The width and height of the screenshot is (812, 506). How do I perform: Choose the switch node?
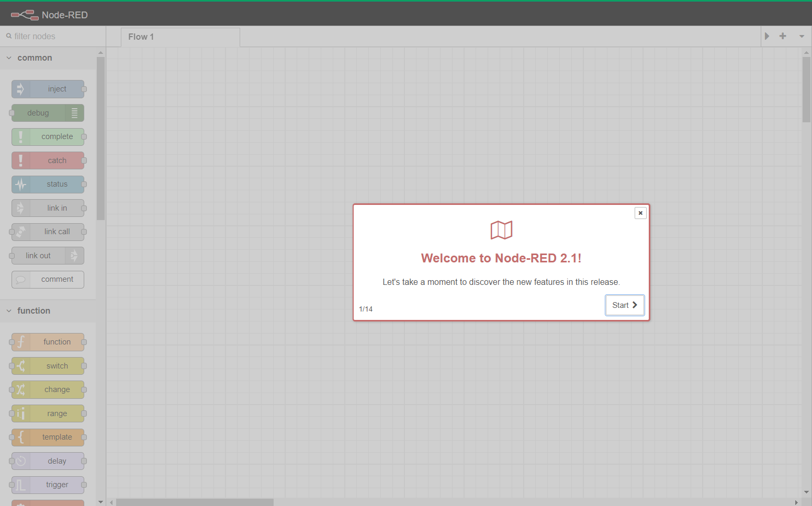coord(48,366)
